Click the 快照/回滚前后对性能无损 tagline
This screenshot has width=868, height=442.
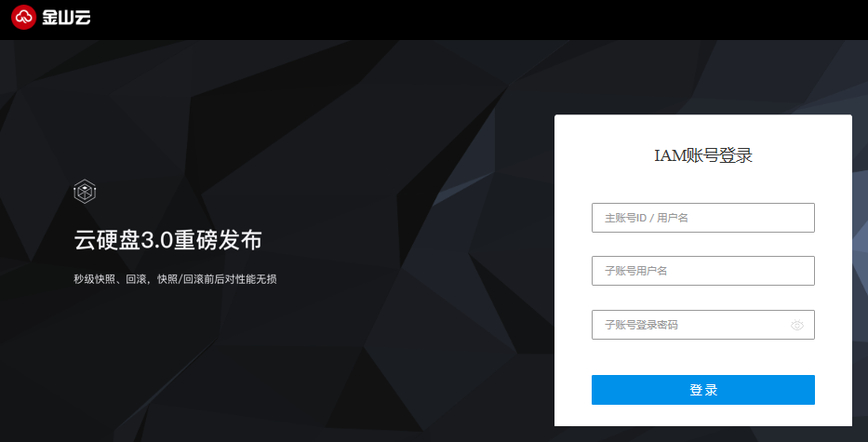click(x=217, y=279)
